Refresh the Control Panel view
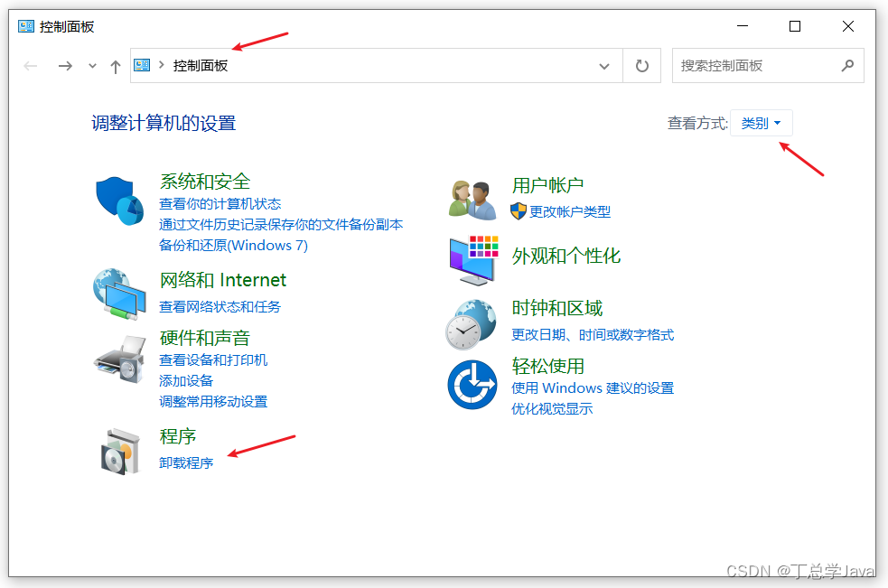This screenshot has height=588, width=888. click(641, 66)
